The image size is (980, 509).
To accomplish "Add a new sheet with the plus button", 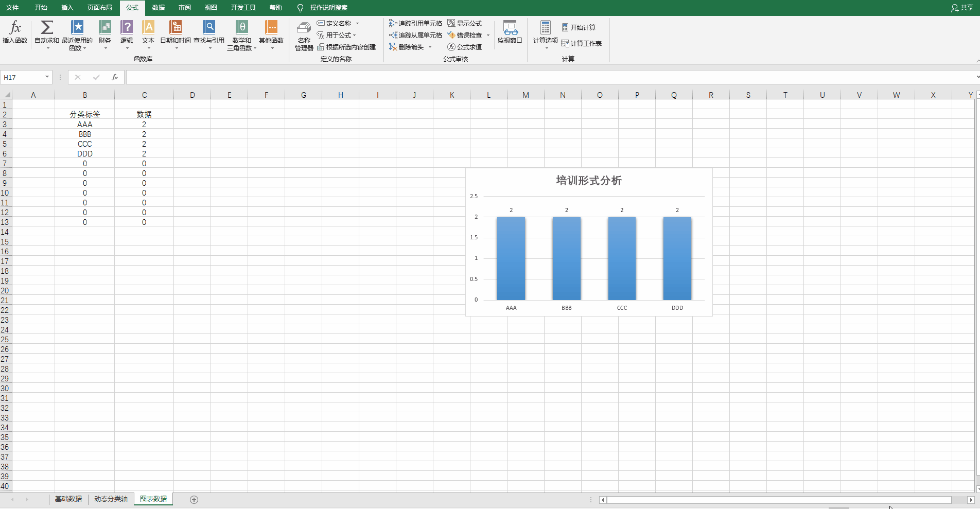I will 194,500.
